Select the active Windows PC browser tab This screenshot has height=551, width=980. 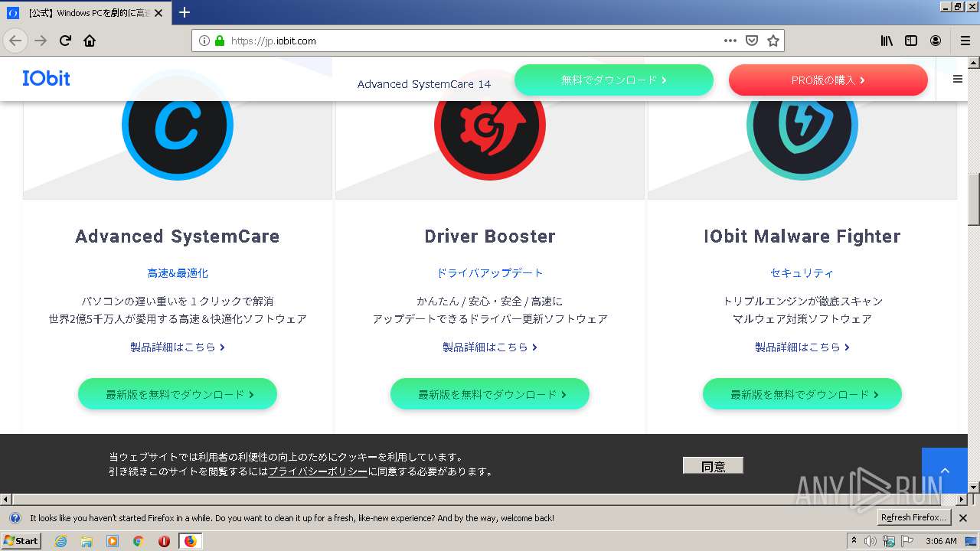click(x=86, y=12)
